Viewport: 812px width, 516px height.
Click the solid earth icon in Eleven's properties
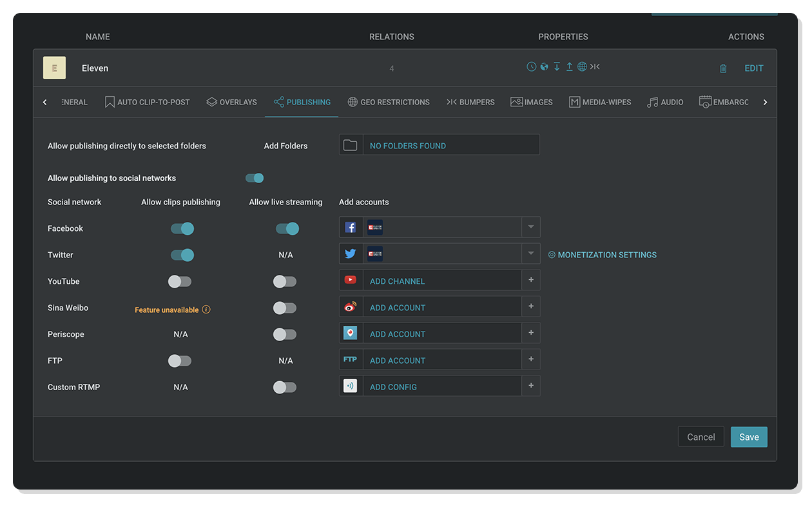[x=544, y=66]
